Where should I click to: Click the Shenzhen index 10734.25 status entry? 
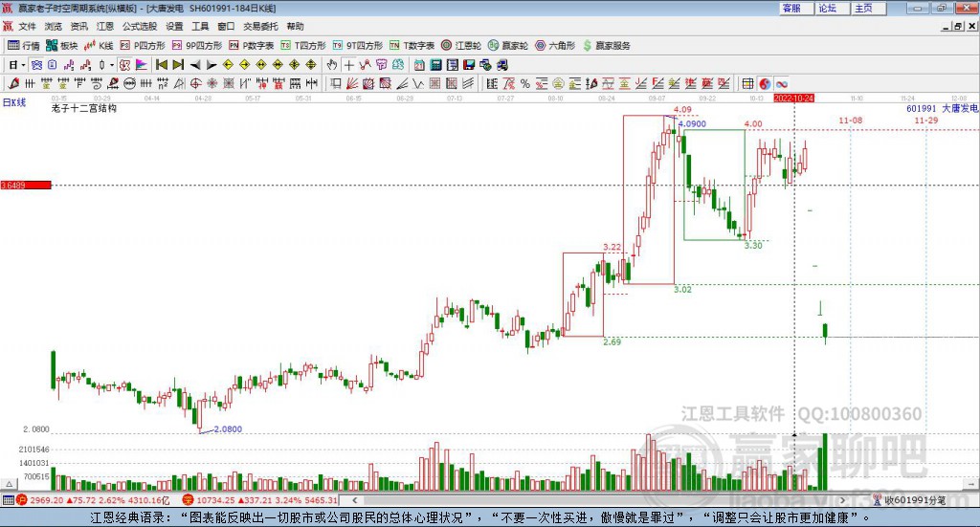pyautogui.click(x=260, y=500)
